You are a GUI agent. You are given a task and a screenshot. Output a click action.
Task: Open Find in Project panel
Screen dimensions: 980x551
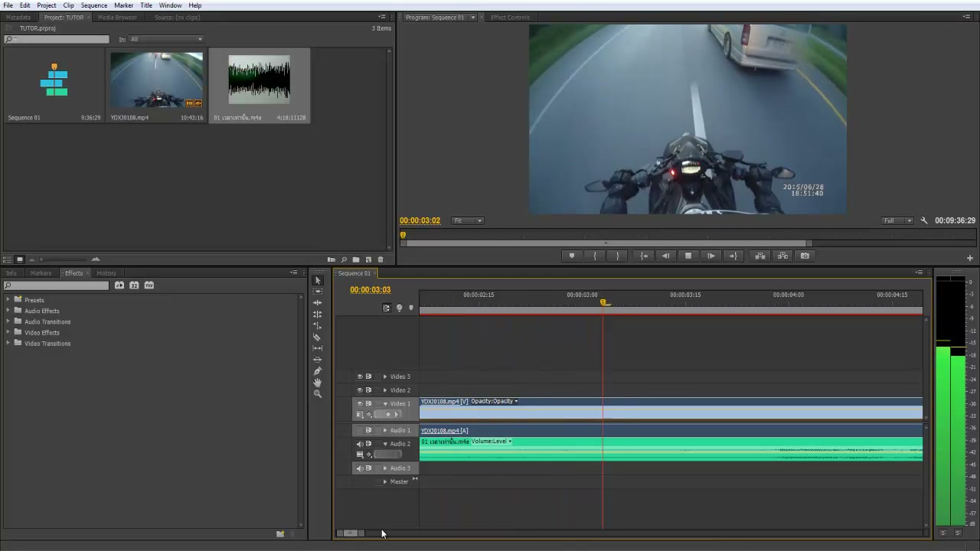point(344,259)
